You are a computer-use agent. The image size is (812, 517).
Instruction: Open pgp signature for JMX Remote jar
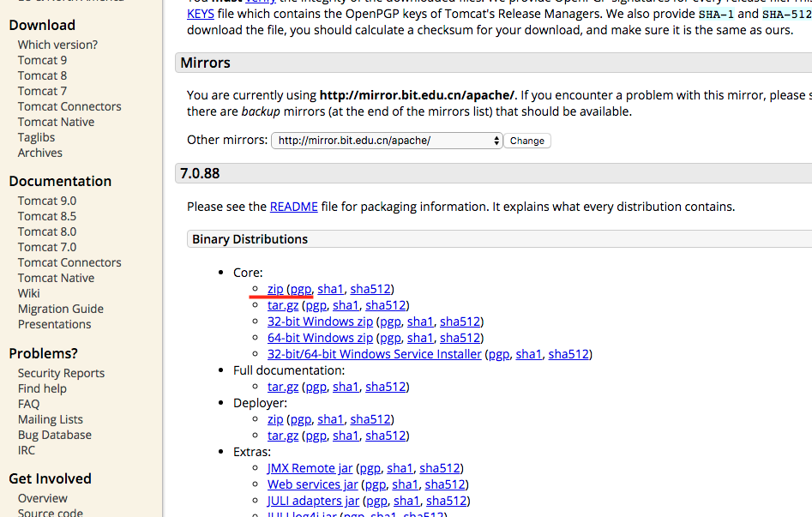(x=370, y=468)
